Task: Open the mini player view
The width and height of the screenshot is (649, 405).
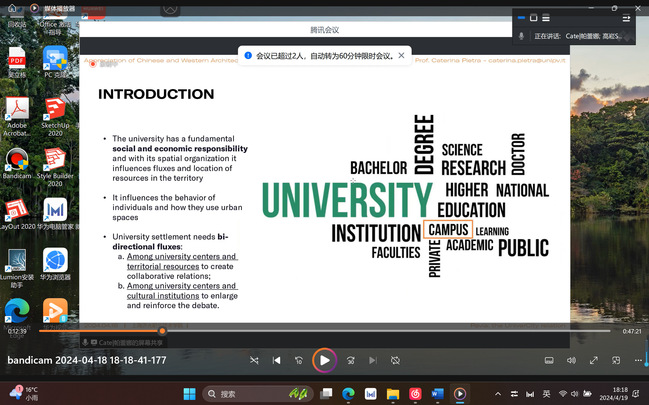Action: [x=616, y=360]
